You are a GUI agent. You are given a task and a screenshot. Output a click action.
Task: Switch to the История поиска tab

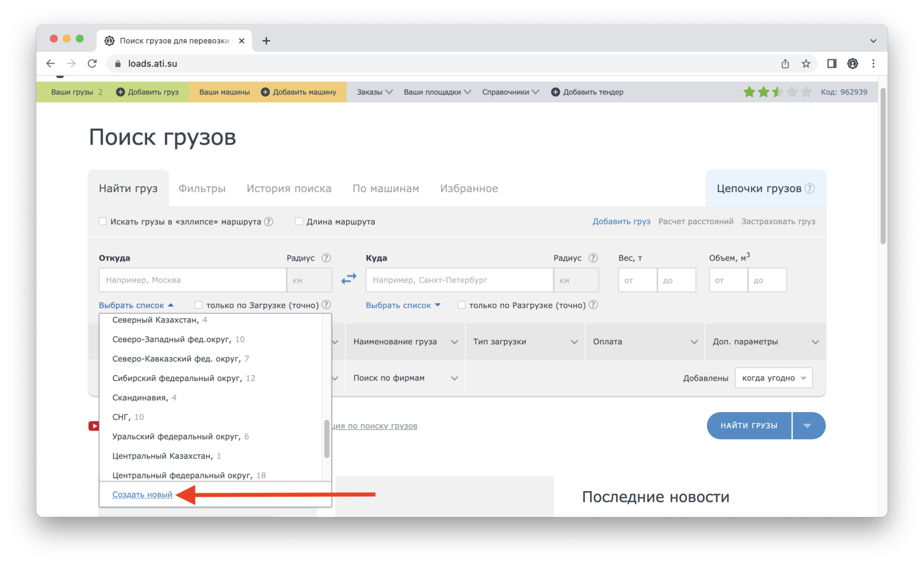point(289,188)
